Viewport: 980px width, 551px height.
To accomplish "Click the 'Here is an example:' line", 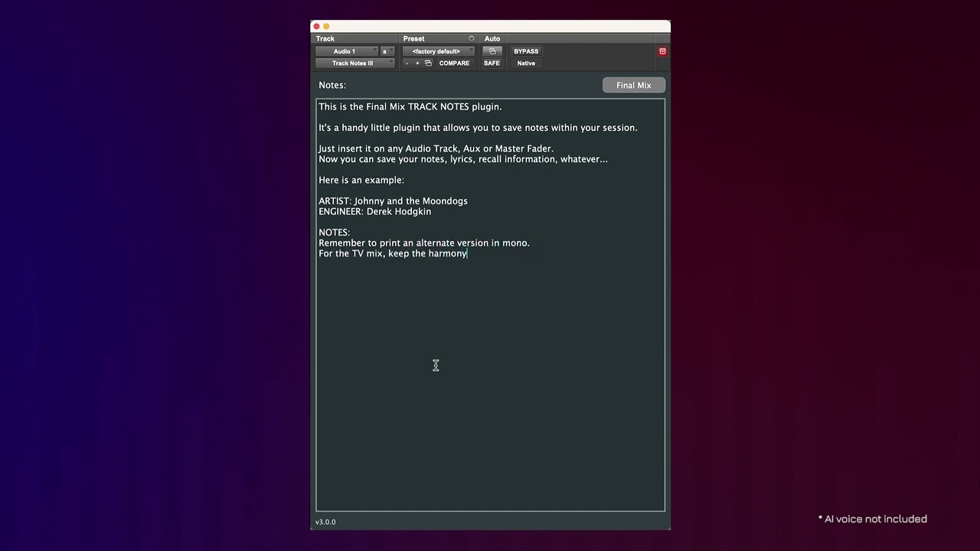I will [361, 181].
